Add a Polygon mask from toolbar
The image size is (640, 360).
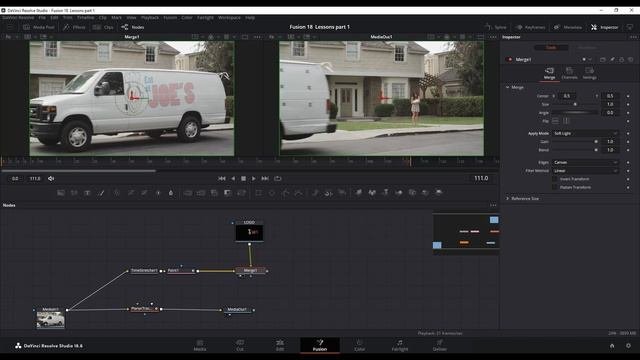tap(285, 193)
